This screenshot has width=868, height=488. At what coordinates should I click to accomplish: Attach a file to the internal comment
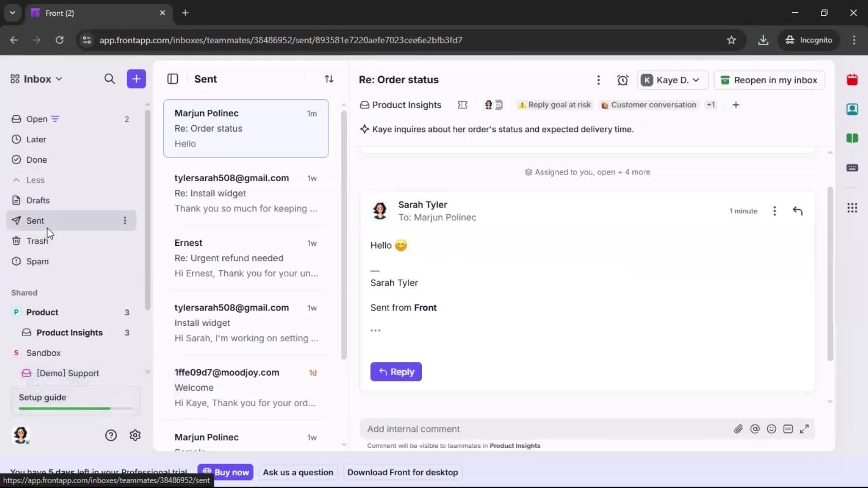tap(739, 429)
